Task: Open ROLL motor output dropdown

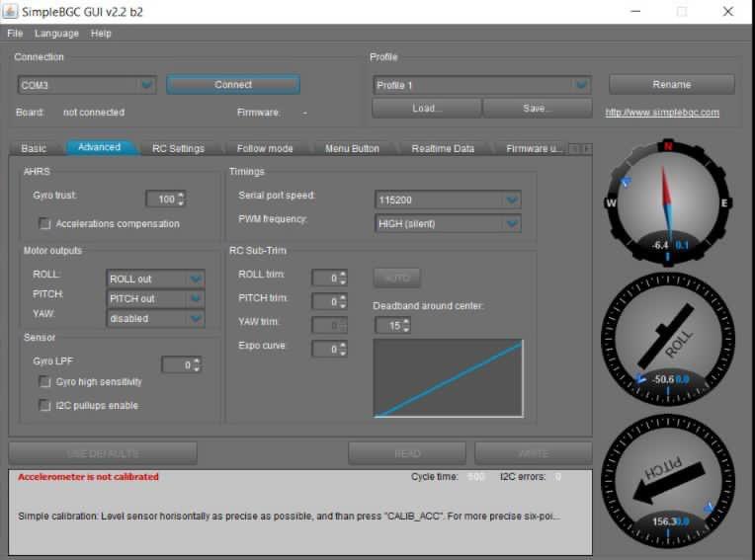Action: click(x=155, y=280)
